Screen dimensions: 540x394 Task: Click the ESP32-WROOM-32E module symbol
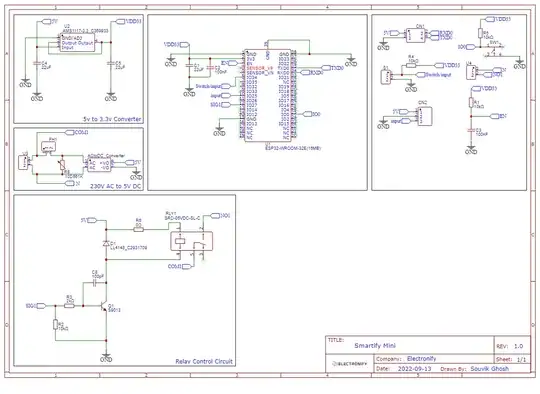click(x=268, y=95)
